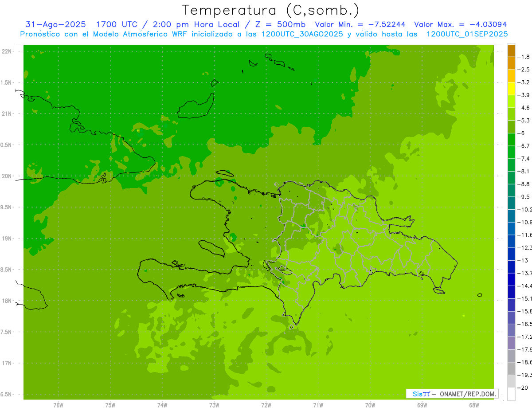
Task: Click the title 'Temperatura (C,somb.)'
Action: click(x=271, y=10)
